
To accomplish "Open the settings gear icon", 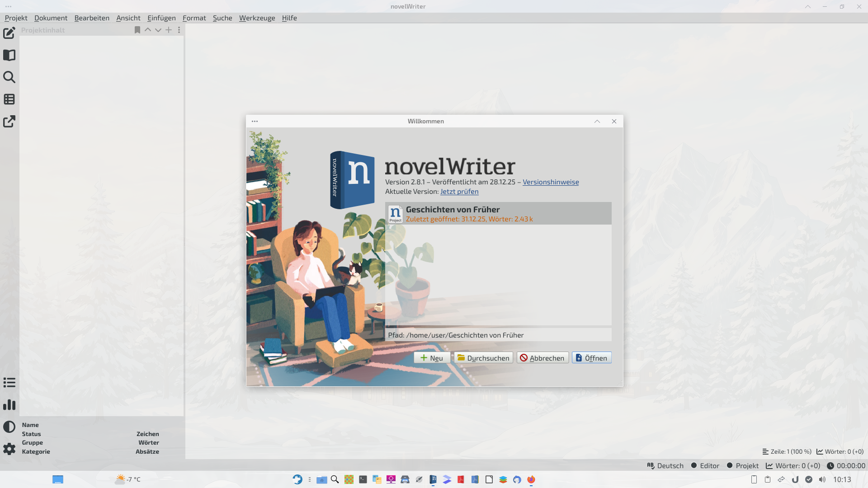I will point(9,449).
